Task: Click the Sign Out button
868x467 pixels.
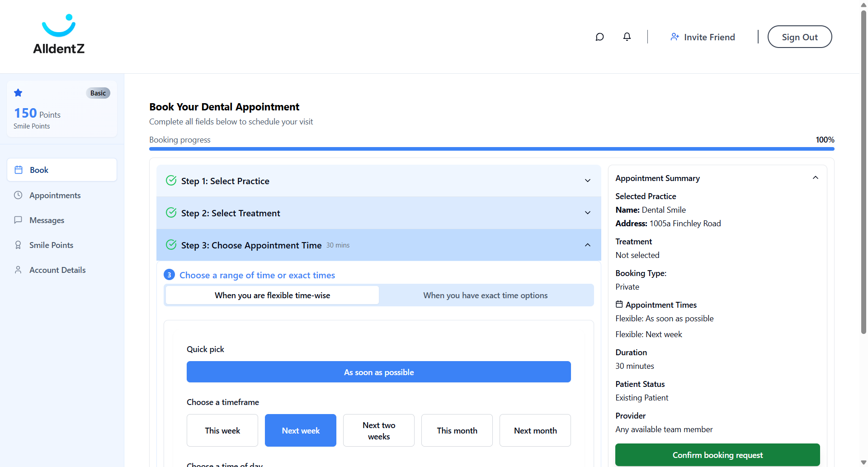Action: pos(799,37)
